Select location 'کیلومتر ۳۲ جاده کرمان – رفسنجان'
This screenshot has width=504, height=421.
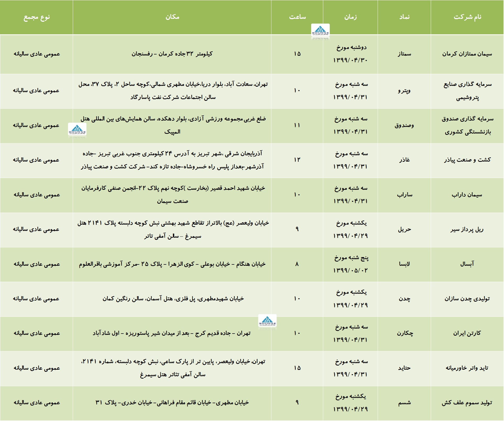pos(172,54)
